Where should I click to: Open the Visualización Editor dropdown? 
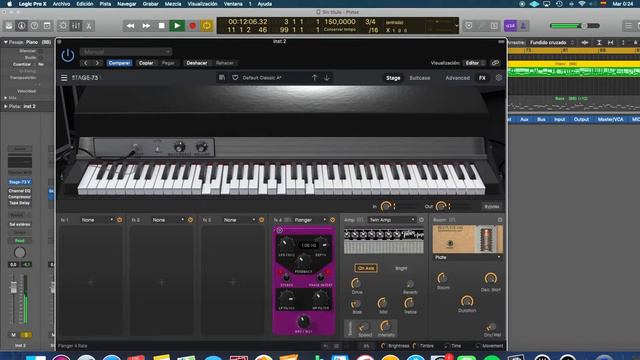tap(474, 63)
